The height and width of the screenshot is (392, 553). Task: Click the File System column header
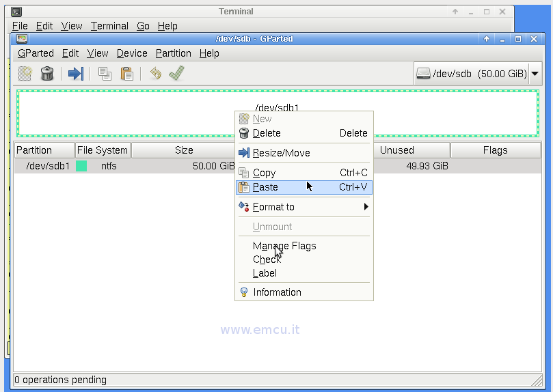(103, 150)
